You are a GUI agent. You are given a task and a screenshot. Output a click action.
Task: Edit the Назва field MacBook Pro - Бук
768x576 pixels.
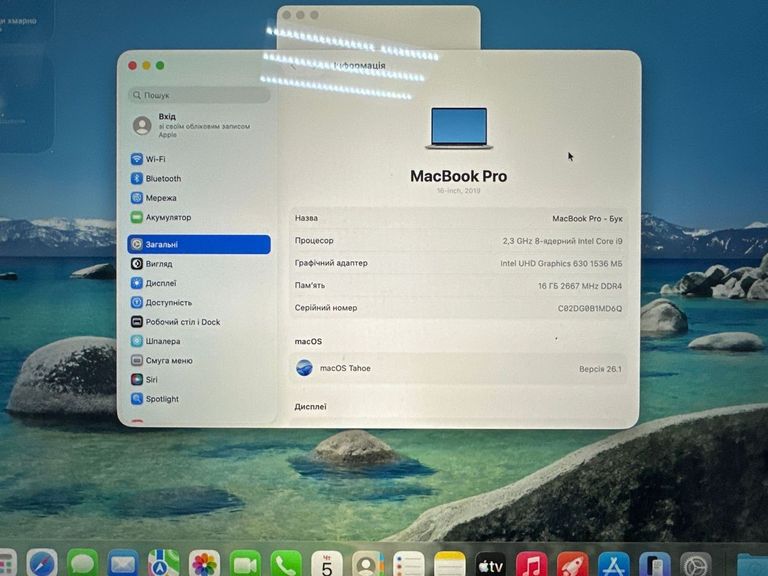(x=587, y=218)
